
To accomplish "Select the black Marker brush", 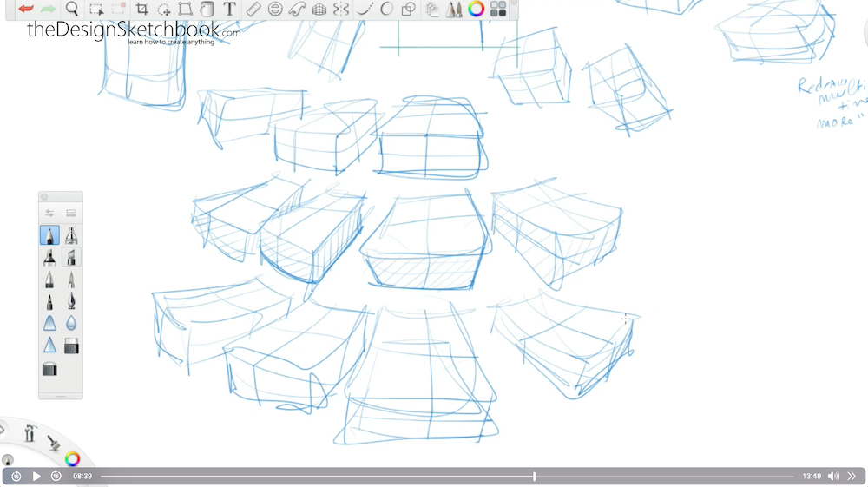I will click(x=49, y=257).
